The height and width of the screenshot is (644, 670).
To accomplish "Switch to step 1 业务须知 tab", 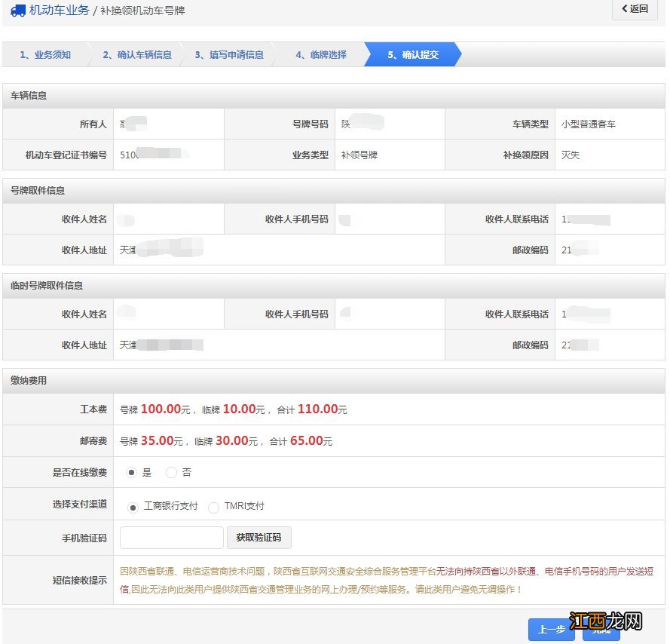I will pos(47,54).
